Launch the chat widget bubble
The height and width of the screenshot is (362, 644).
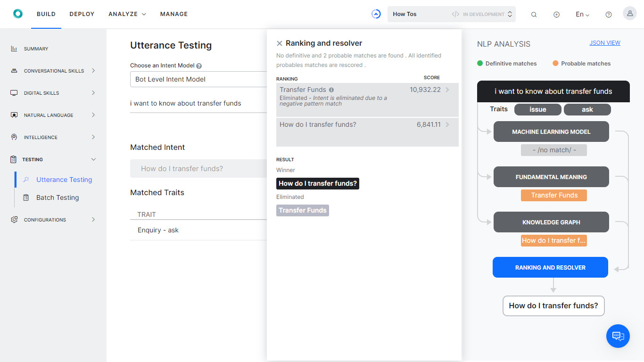click(x=618, y=336)
